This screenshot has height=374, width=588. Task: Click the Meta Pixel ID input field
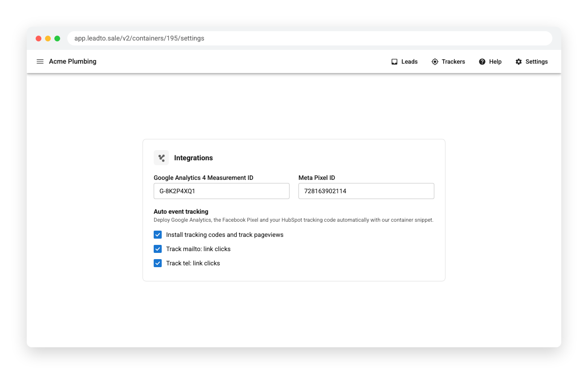tap(366, 191)
